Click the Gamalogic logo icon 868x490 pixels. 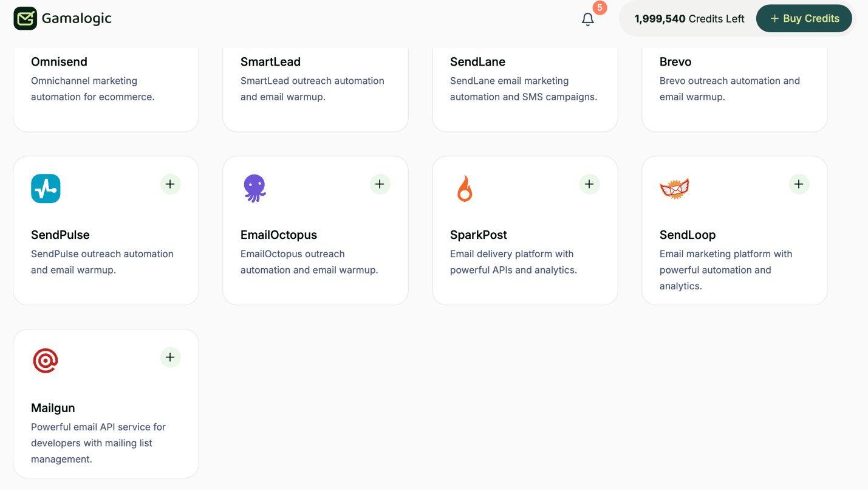tap(24, 18)
